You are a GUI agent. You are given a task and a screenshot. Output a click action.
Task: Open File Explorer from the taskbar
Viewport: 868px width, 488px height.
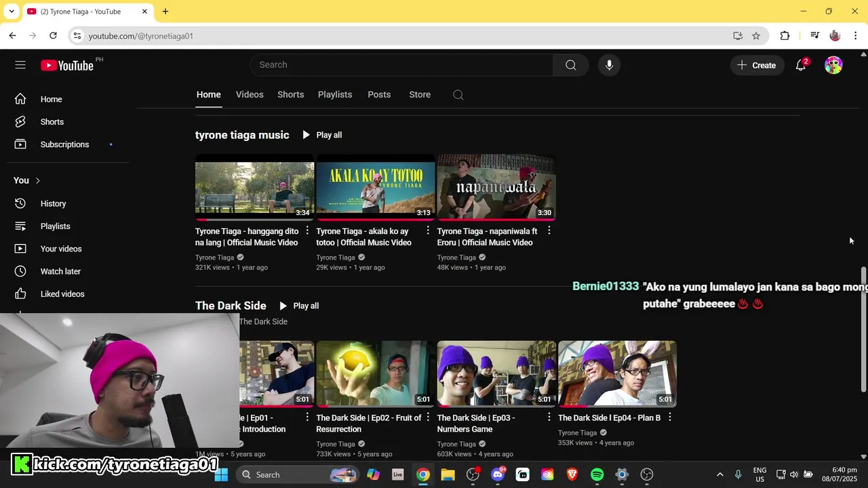click(448, 474)
